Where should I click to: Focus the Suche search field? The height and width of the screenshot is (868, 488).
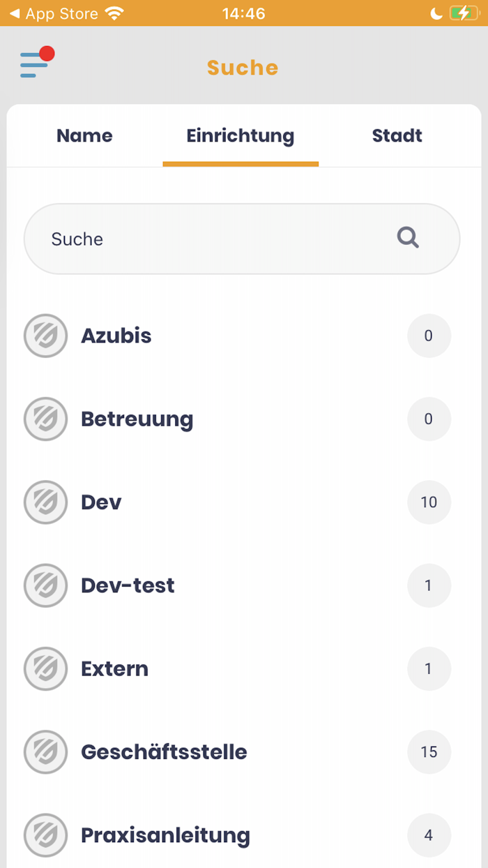point(209,239)
